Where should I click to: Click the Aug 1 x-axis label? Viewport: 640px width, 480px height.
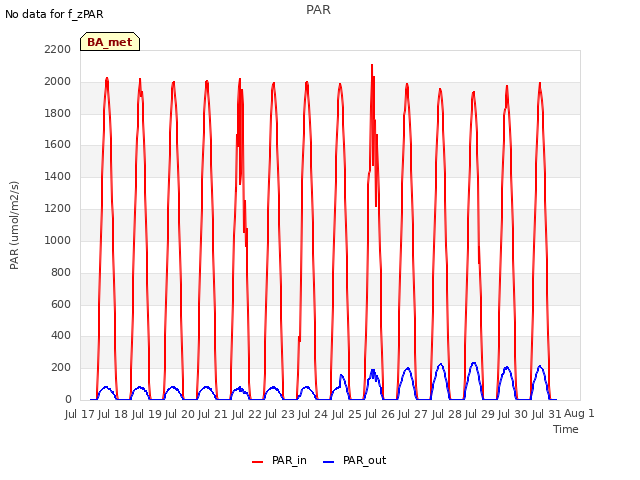[x=579, y=414]
